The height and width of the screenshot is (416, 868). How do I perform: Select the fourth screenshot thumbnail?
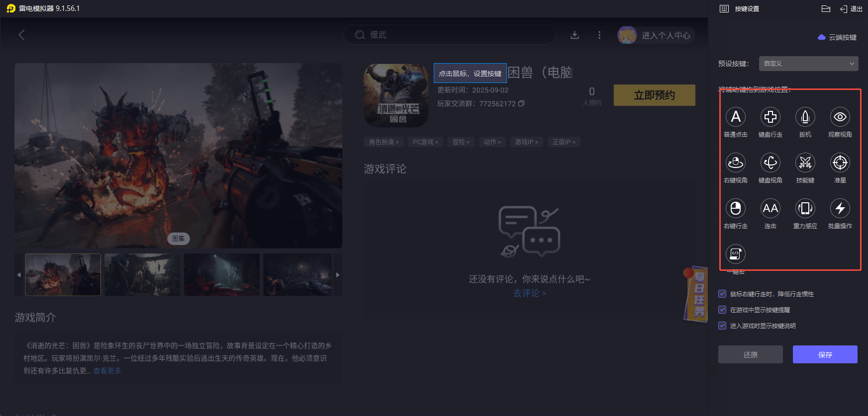297,275
